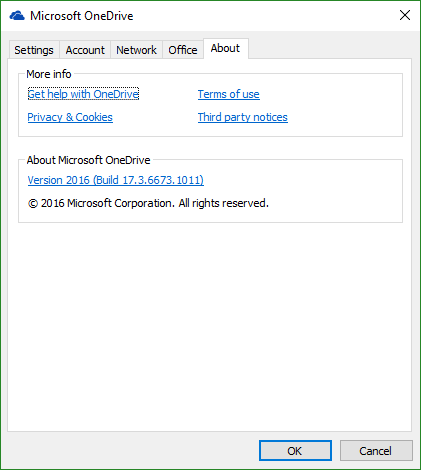The width and height of the screenshot is (421, 470).
Task: Click the Microsoft OneDrive title bar text
Action: point(82,16)
